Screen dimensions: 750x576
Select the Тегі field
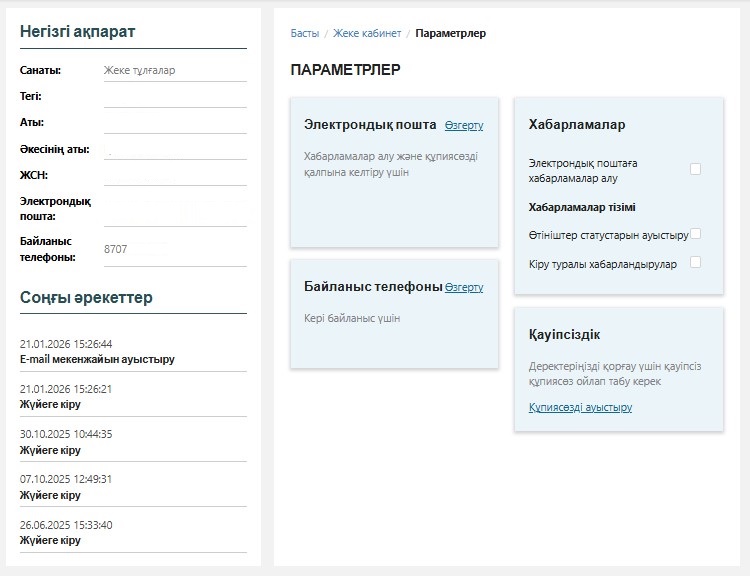coord(174,97)
